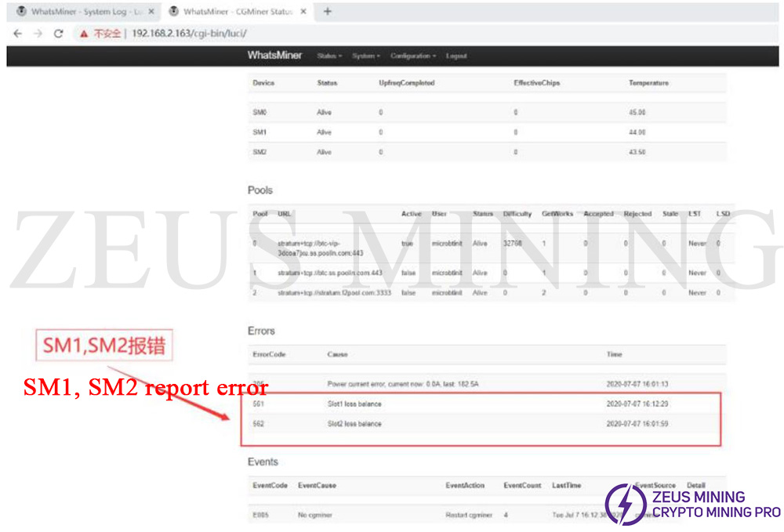This screenshot has height=532, width=784.
Task: Open a new browser tab
Action: click(x=328, y=12)
